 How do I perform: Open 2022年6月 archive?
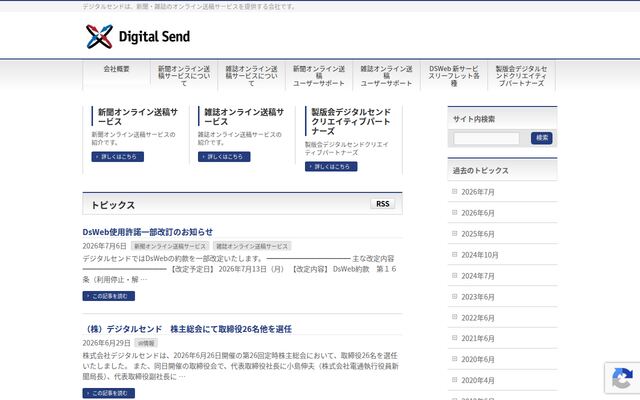coord(478,318)
